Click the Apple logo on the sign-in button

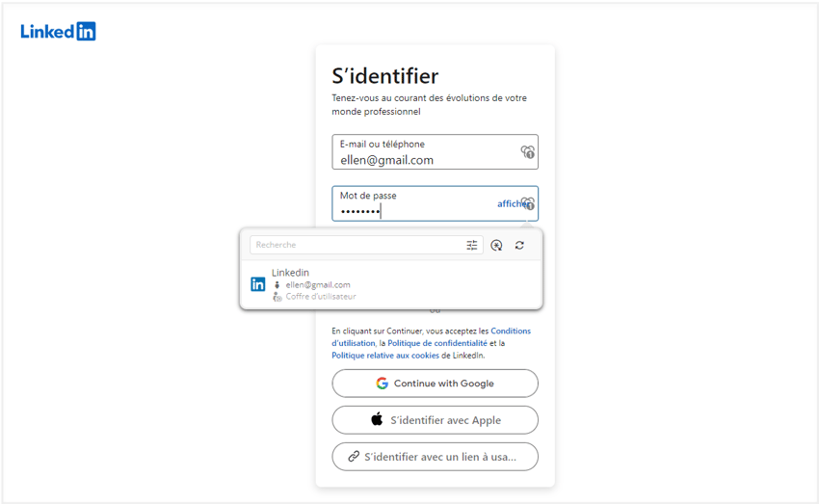(x=377, y=419)
